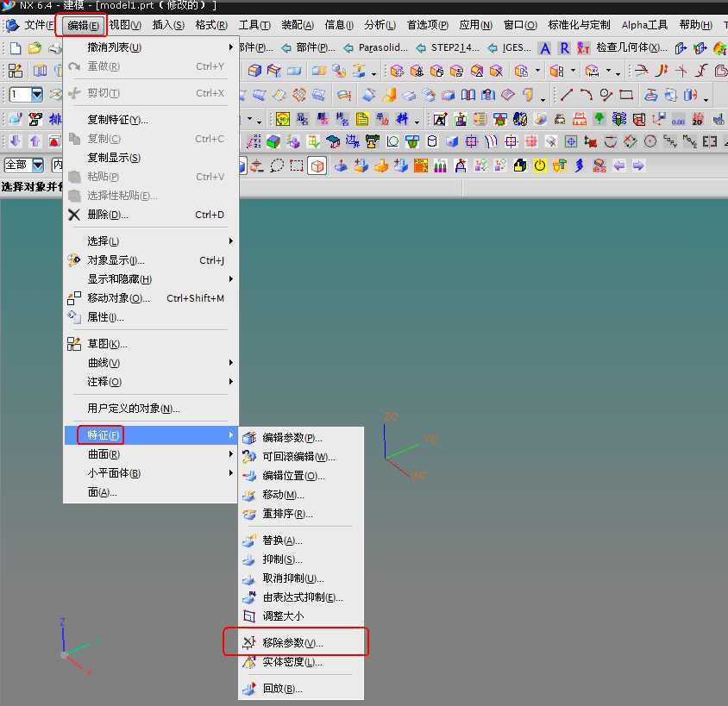Open the 工具 menu
Image resolution: width=728 pixels, height=706 pixels.
pos(255,25)
